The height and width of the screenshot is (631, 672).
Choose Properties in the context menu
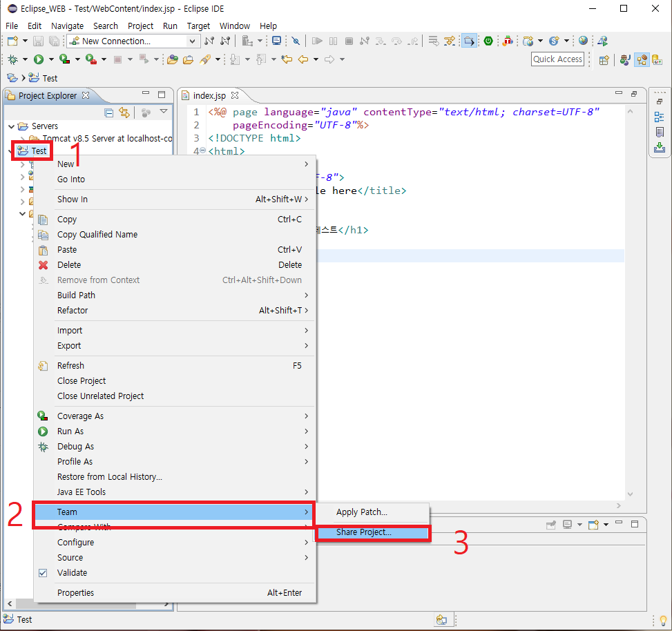(175, 593)
